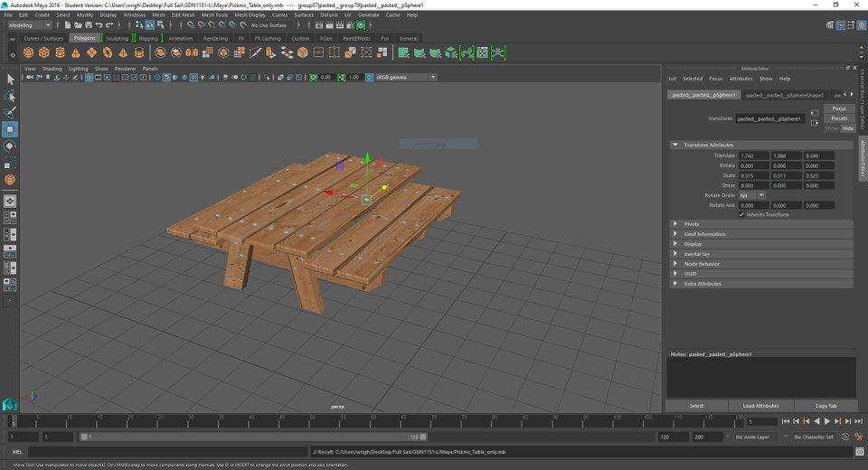
Task: Create a polygon pipe from the shelf
Action: (139, 52)
